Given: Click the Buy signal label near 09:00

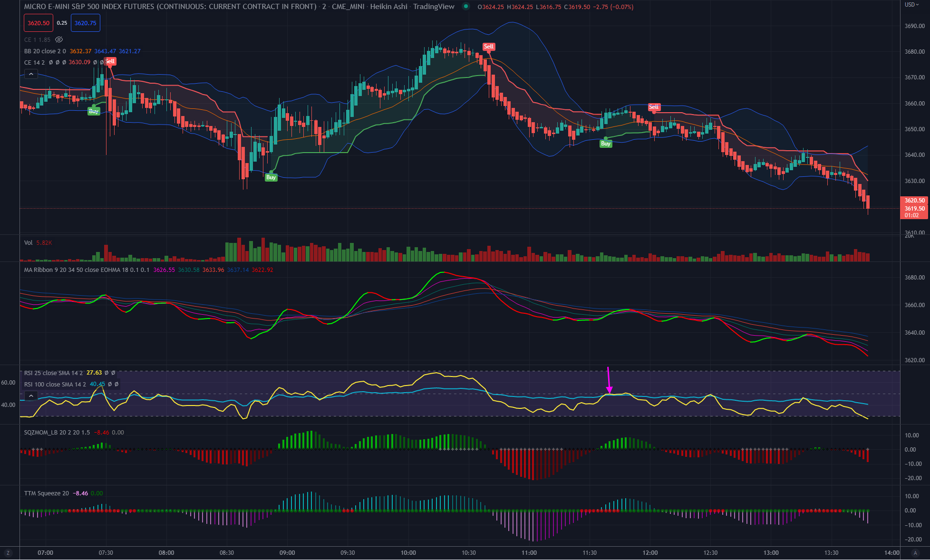Looking at the screenshot, I should click(271, 177).
